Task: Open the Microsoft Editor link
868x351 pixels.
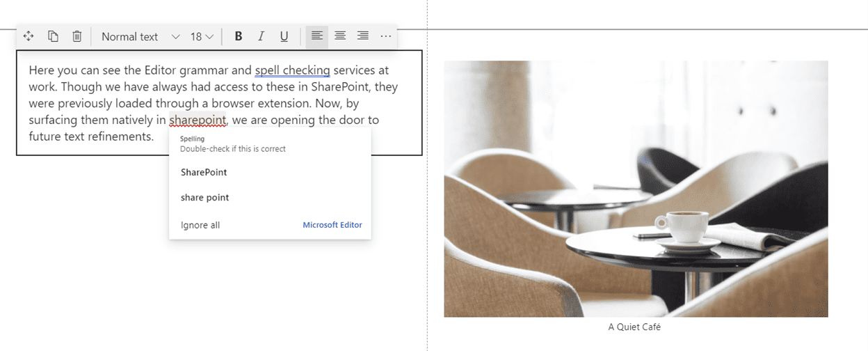Action: (x=332, y=225)
